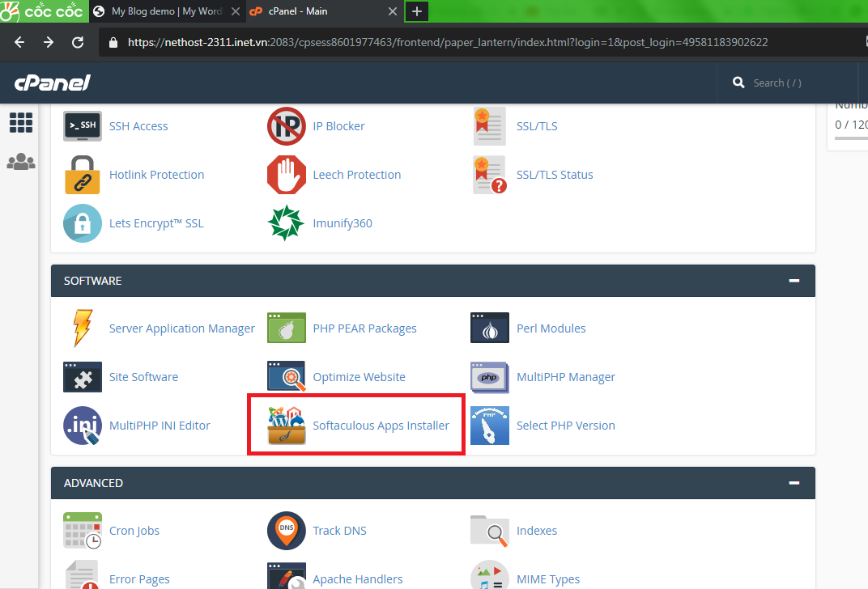Collapse the ADVANCED section
Screen dimensions: 868x589
point(794,483)
